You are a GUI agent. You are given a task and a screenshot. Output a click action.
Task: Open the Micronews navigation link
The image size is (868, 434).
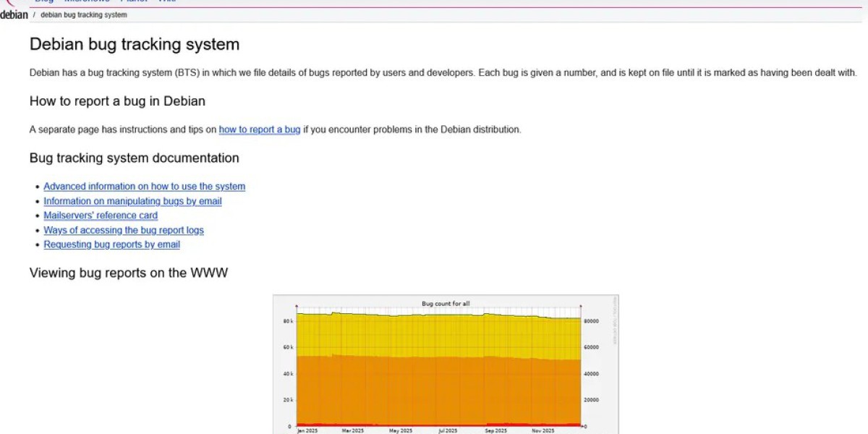click(x=87, y=1)
